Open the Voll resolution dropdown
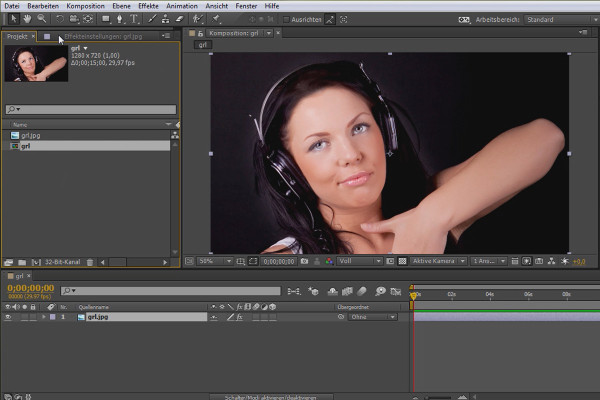600x400 pixels. [360, 261]
